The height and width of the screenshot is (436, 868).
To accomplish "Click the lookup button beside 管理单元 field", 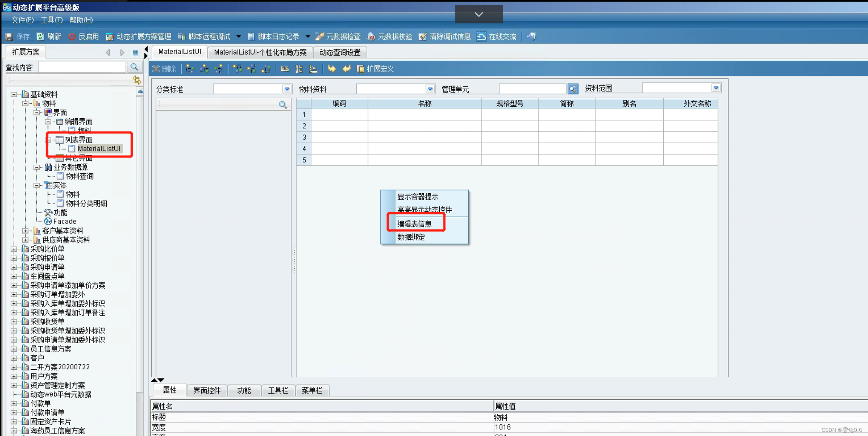I will coord(573,89).
